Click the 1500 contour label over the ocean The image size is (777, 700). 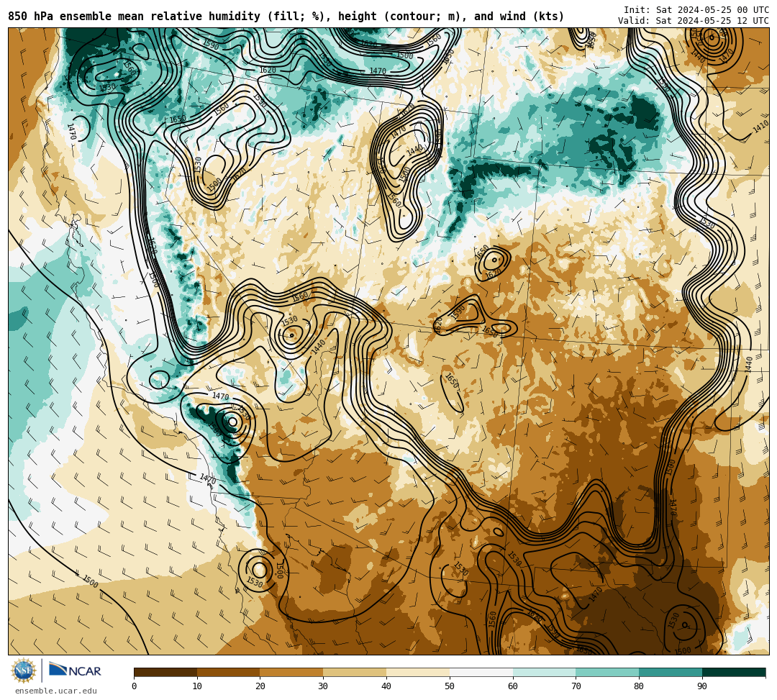[90, 581]
